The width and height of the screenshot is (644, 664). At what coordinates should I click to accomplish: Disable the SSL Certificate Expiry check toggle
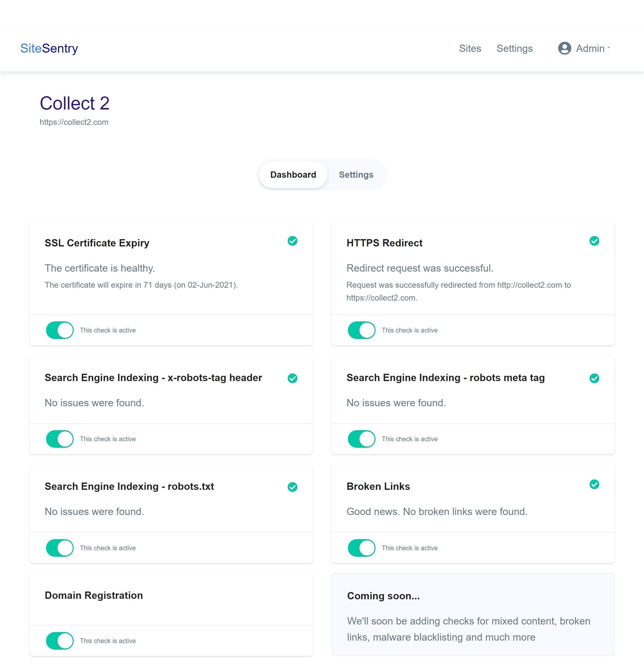pos(60,330)
